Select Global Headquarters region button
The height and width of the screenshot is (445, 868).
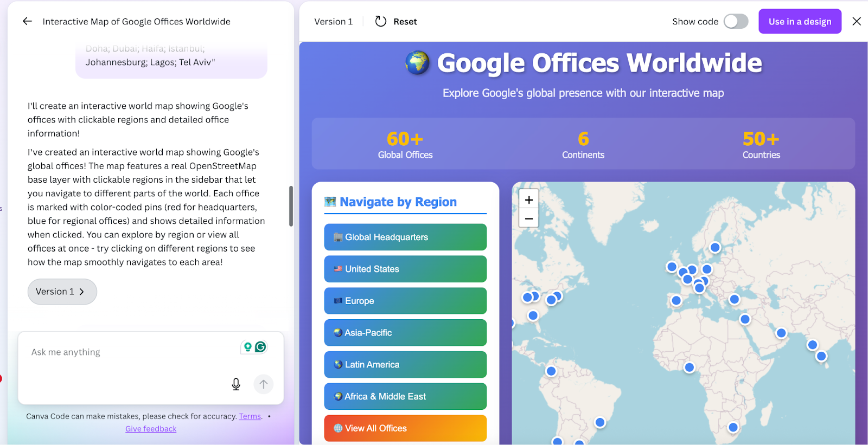(405, 237)
